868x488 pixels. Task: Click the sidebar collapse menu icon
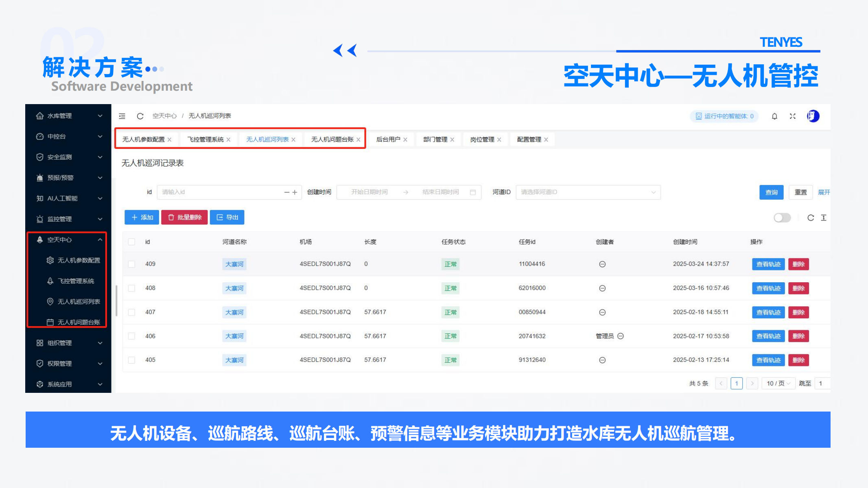point(122,116)
